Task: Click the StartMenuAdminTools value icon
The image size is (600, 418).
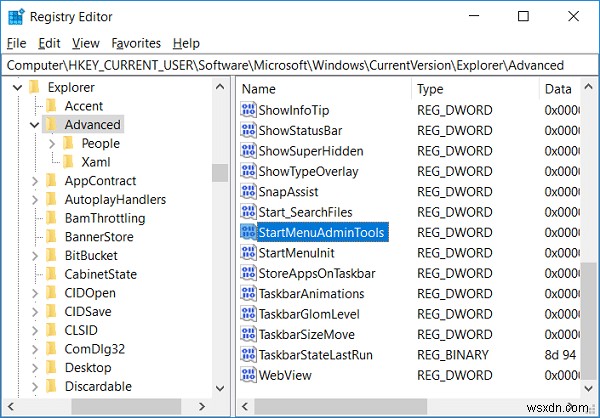Action: pyautogui.click(x=248, y=232)
